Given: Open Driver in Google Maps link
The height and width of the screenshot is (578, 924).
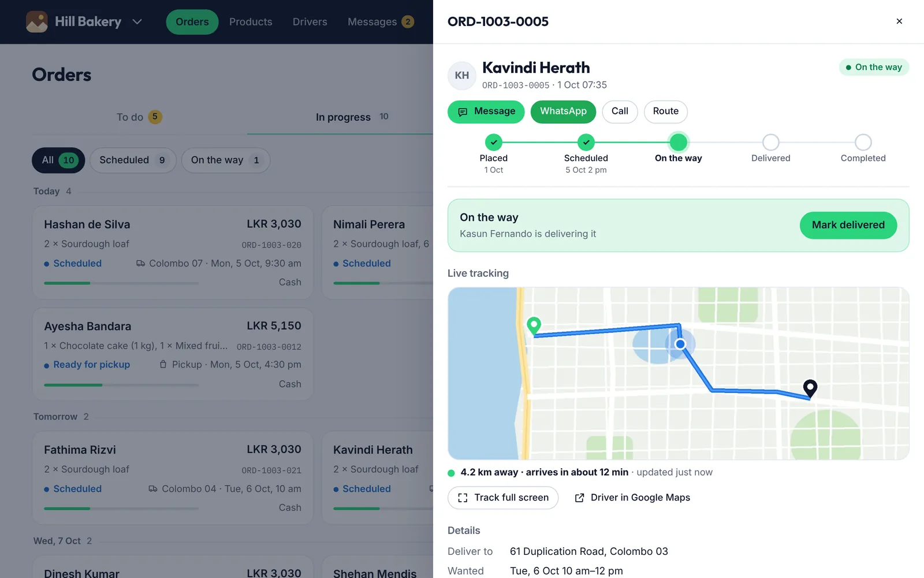Looking at the screenshot, I should [632, 498].
